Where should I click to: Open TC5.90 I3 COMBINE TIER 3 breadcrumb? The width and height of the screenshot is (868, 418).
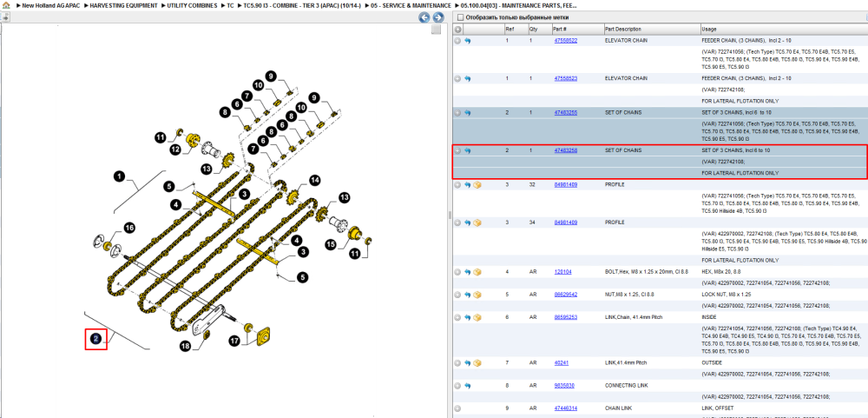point(302,5)
